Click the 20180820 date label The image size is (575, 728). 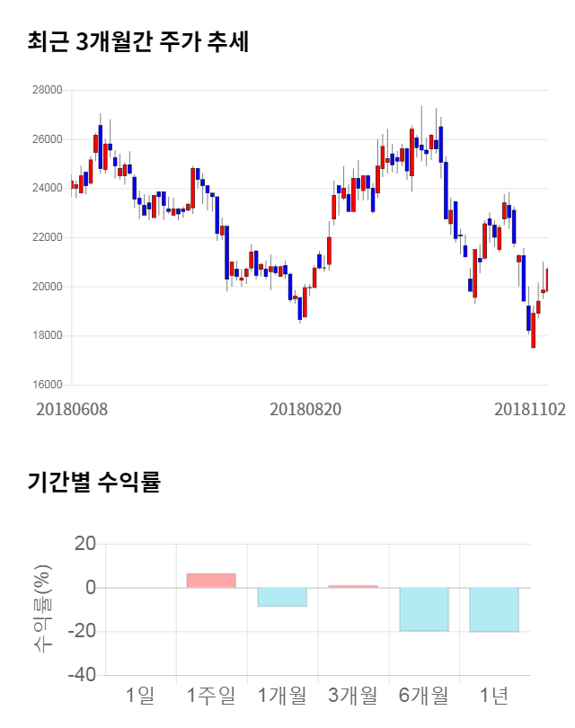click(305, 409)
